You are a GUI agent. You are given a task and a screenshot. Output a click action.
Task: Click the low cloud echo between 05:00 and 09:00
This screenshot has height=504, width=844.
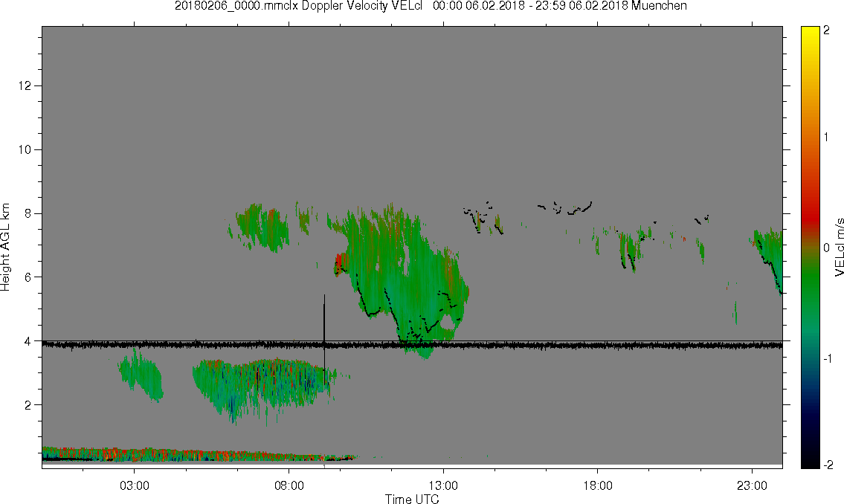pyautogui.click(x=264, y=387)
